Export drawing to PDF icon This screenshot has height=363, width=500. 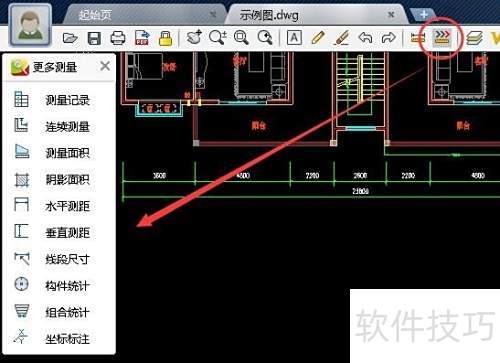(x=142, y=38)
